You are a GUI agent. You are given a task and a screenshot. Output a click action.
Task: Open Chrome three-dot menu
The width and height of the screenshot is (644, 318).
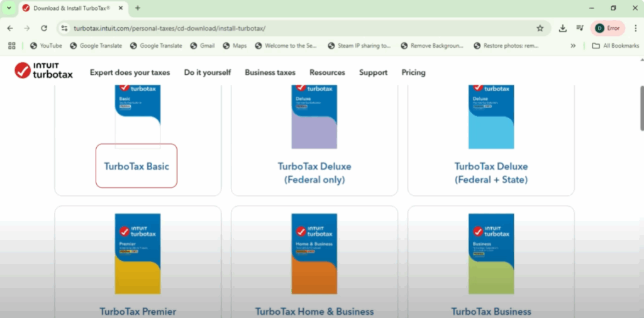pos(635,28)
